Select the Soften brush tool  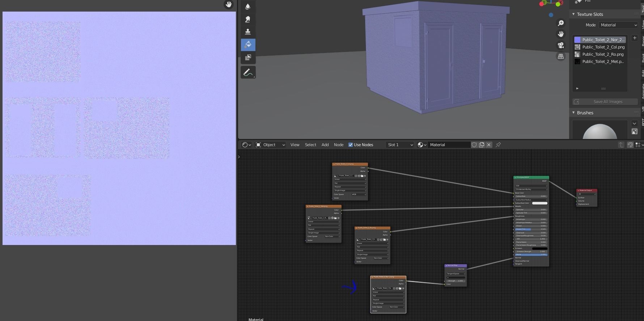(248, 6)
